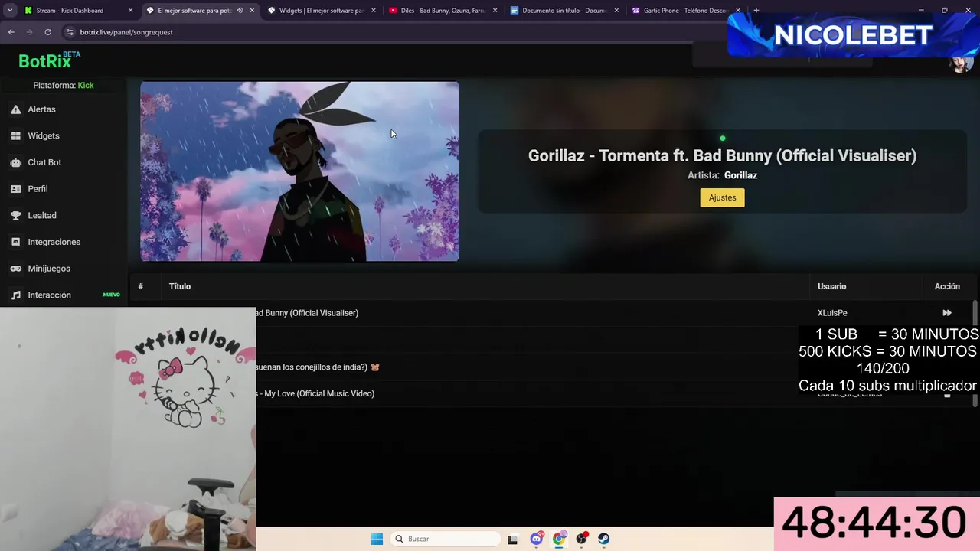Screen dimensions: 980x551
Task: Open the user avatar in the top right
Action: pos(961,63)
